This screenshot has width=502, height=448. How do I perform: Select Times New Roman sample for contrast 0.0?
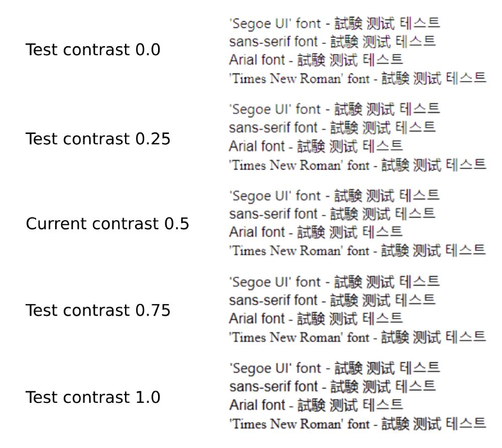click(357, 78)
